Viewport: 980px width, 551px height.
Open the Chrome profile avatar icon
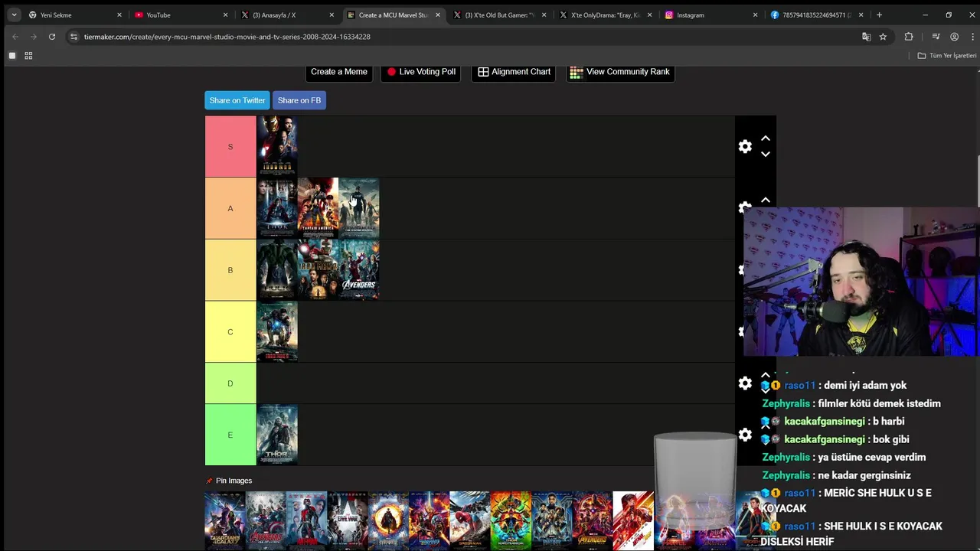coord(954,36)
